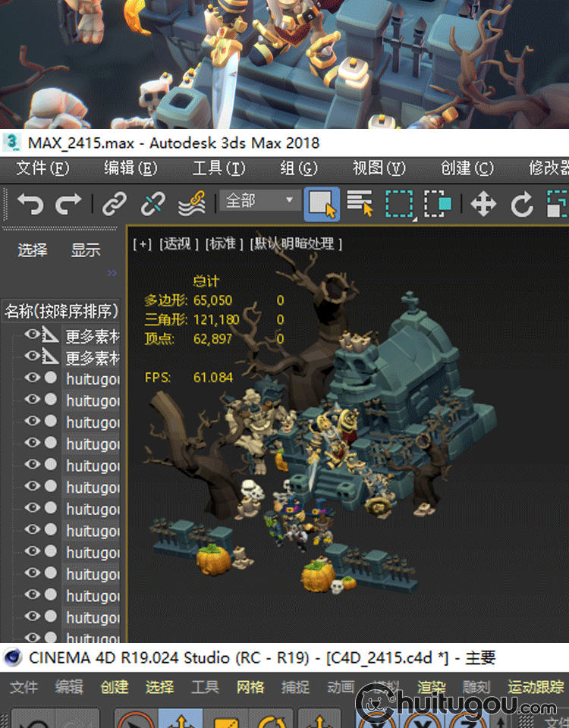The image size is (569, 728).
Task: Open the 显示 menu in scene explorer
Action: [x=86, y=250]
